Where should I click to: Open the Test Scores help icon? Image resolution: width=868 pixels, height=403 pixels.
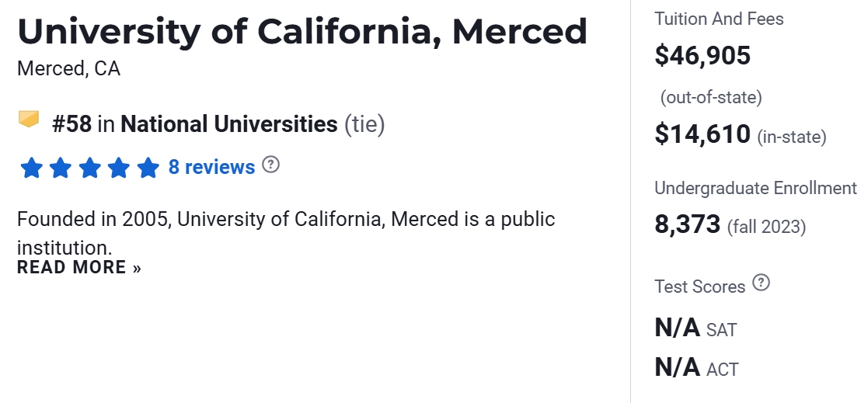point(762,283)
